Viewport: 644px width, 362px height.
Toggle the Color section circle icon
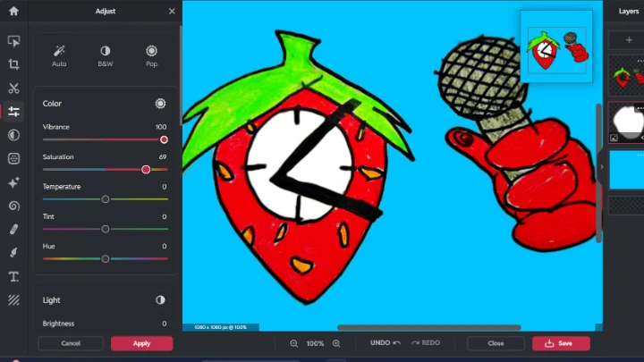click(x=160, y=104)
